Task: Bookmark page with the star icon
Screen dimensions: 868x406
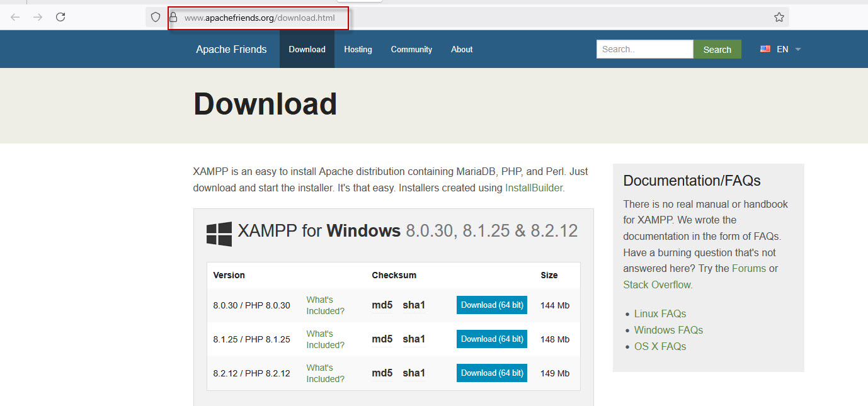Action: click(779, 18)
